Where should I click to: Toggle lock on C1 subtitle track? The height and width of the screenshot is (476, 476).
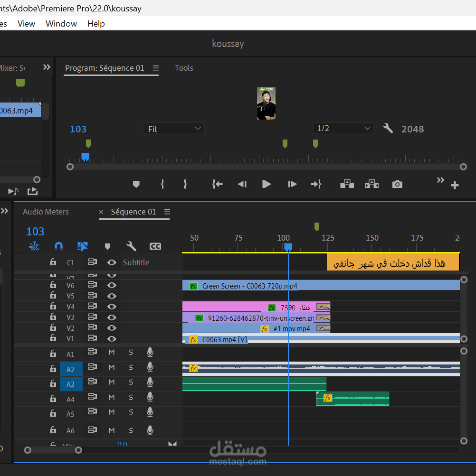point(53,261)
